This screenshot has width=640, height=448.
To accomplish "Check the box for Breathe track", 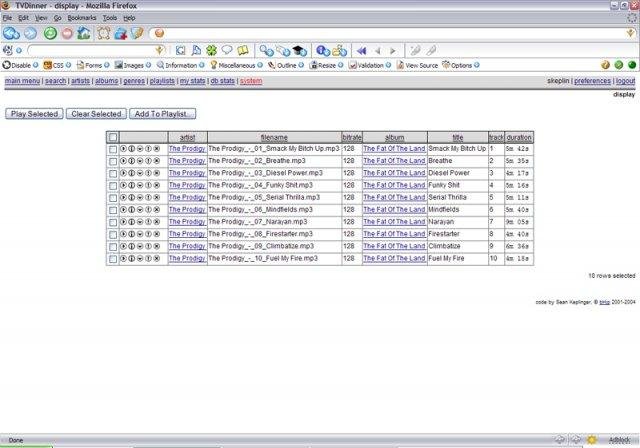I will pyautogui.click(x=113, y=162).
